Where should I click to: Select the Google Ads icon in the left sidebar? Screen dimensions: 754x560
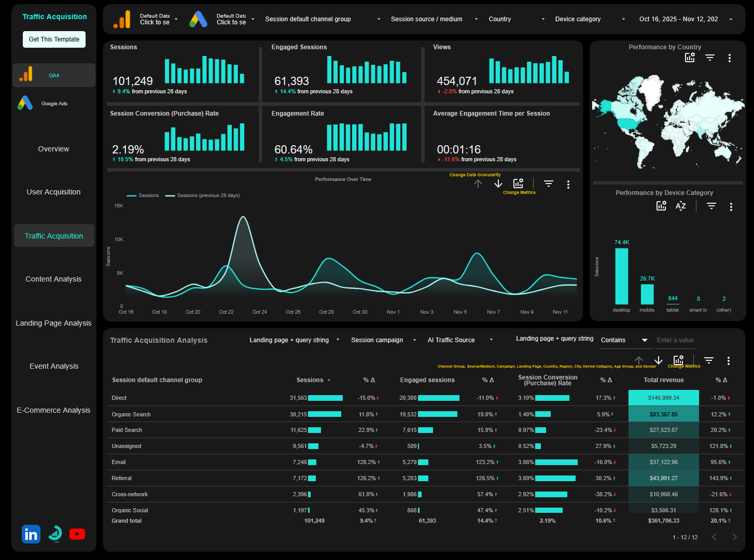(25, 103)
